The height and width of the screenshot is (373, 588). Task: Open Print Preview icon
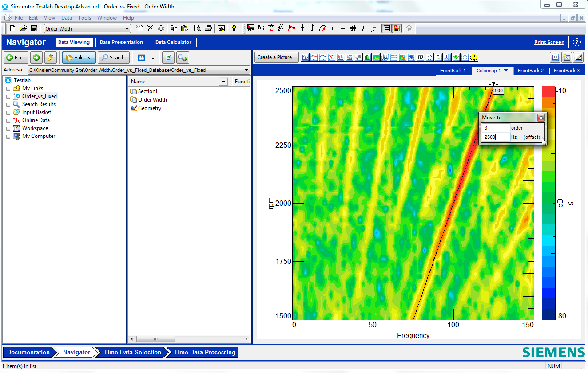click(x=197, y=28)
